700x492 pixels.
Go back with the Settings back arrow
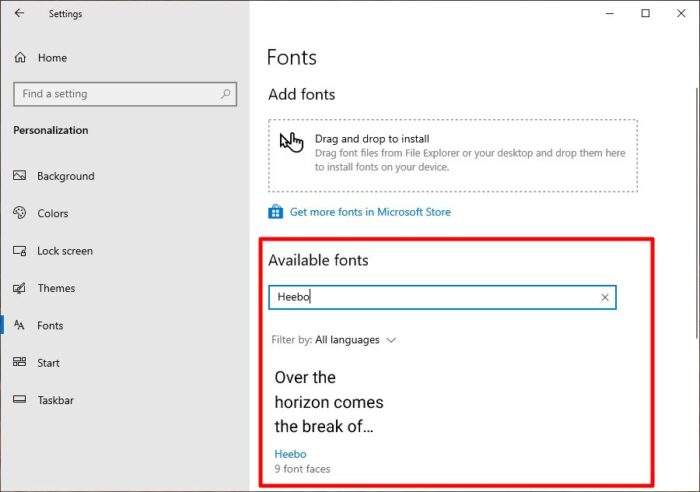pyautogui.click(x=19, y=13)
